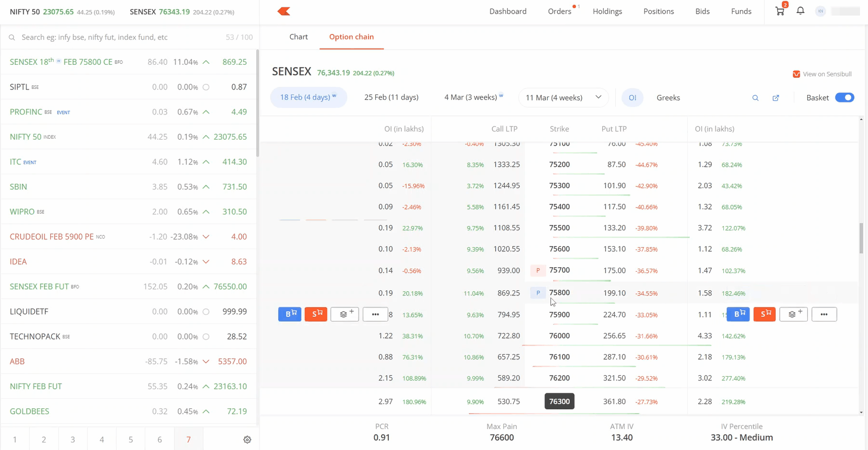Go to Holdings
The height and width of the screenshot is (450, 868).
(607, 11)
